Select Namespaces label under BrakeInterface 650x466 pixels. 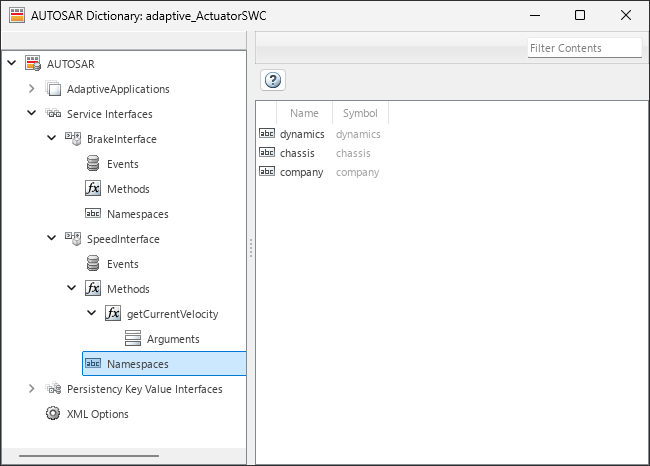pyautogui.click(x=138, y=214)
